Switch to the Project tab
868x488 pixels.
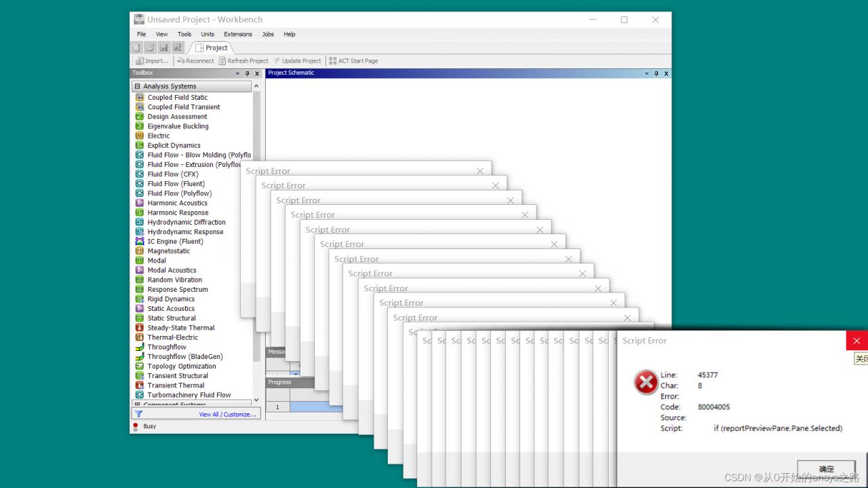pos(212,48)
